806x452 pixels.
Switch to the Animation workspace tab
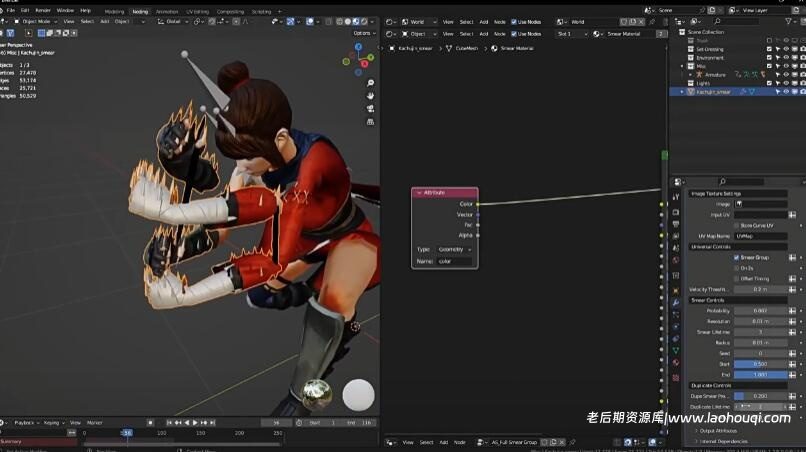[x=167, y=11]
